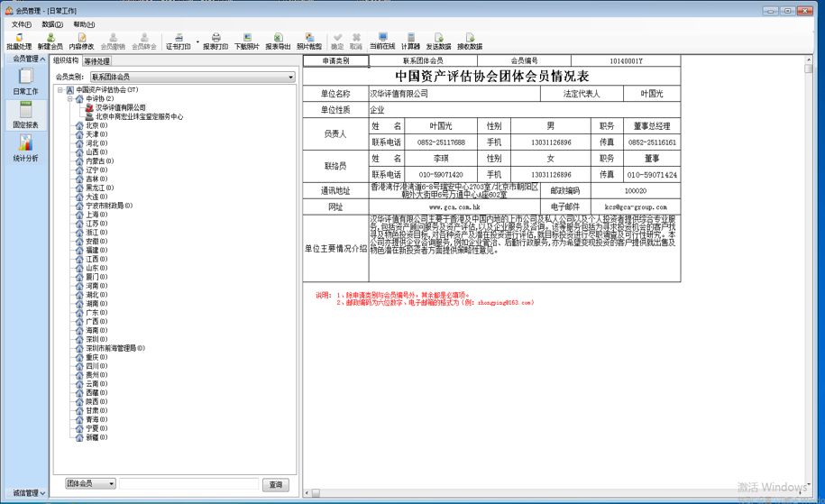Click the 下载照片 toolbar icon
This screenshot has height=504, width=825.
click(246, 41)
